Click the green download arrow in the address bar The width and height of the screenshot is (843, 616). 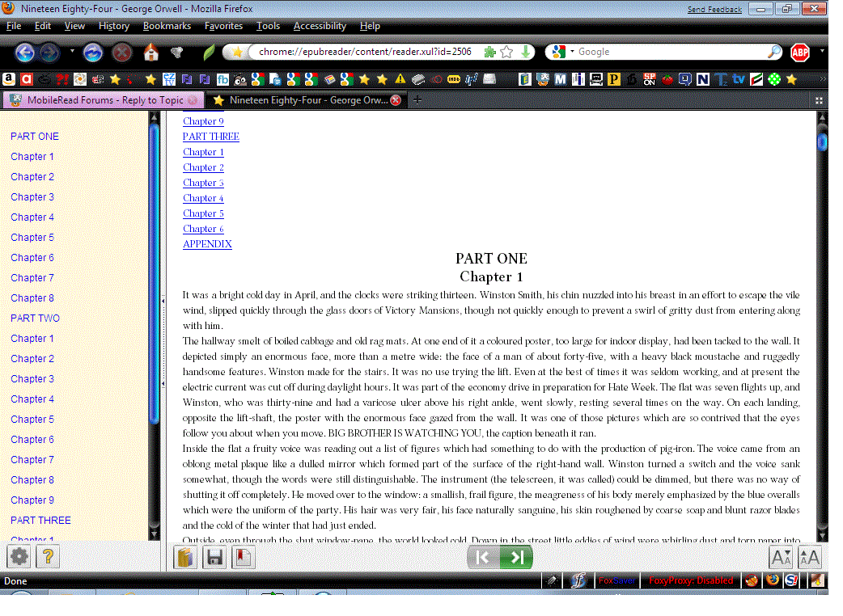[x=526, y=52]
